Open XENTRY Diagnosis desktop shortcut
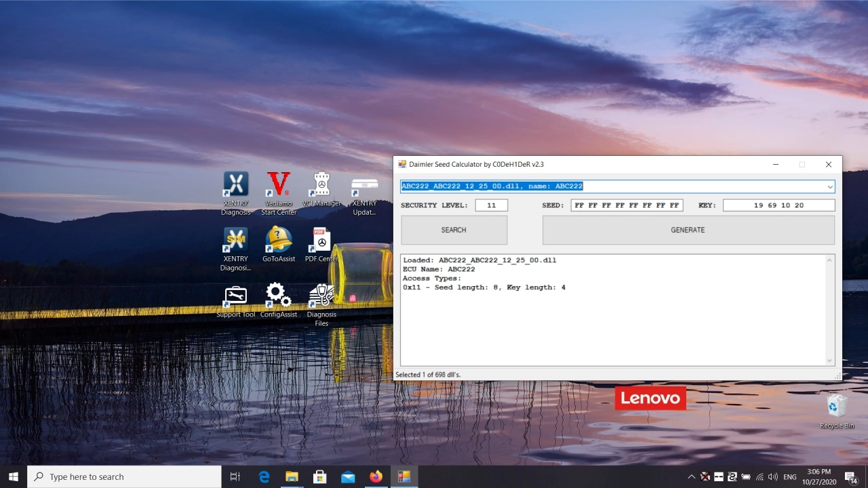This screenshot has width=868, height=488. tap(235, 193)
